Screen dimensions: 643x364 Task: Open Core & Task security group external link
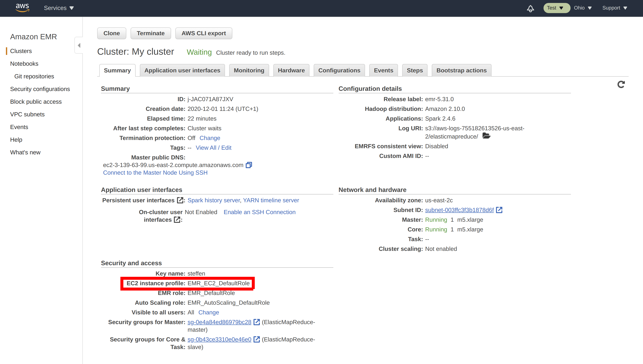(257, 339)
